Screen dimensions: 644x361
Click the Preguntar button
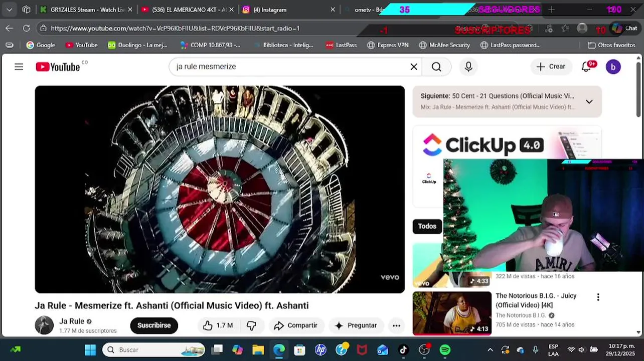click(356, 325)
